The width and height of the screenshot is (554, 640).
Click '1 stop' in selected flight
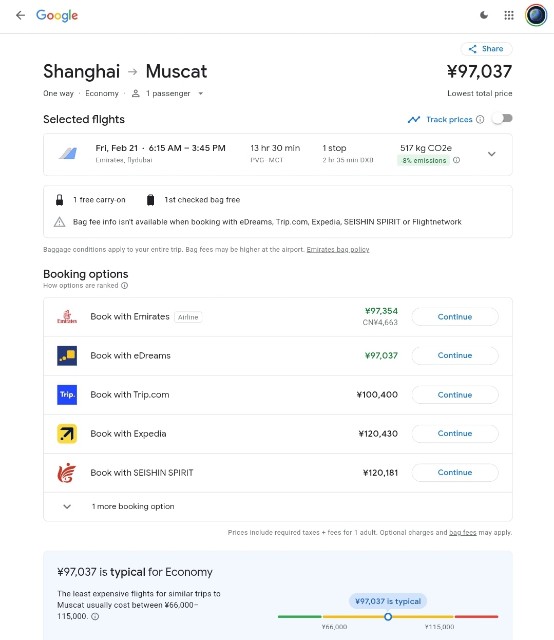pyautogui.click(x=334, y=148)
